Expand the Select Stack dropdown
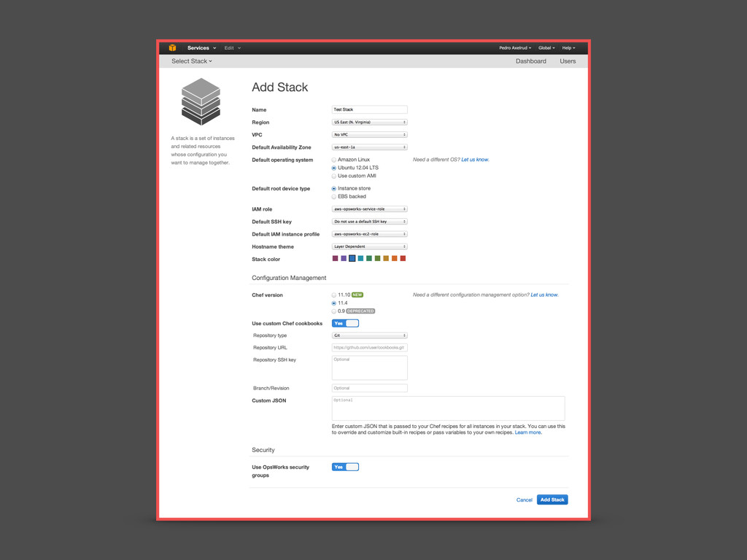The height and width of the screenshot is (560, 747). pos(192,61)
